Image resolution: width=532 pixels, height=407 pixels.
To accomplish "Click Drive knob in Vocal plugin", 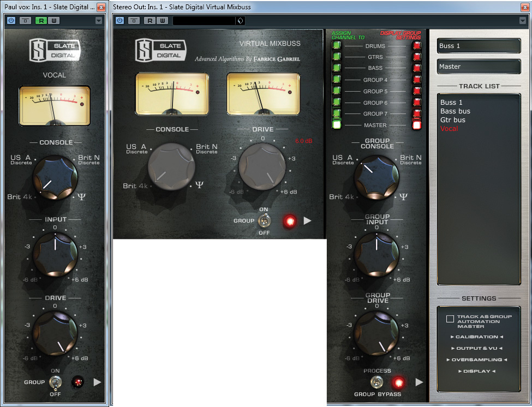I will (55, 333).
